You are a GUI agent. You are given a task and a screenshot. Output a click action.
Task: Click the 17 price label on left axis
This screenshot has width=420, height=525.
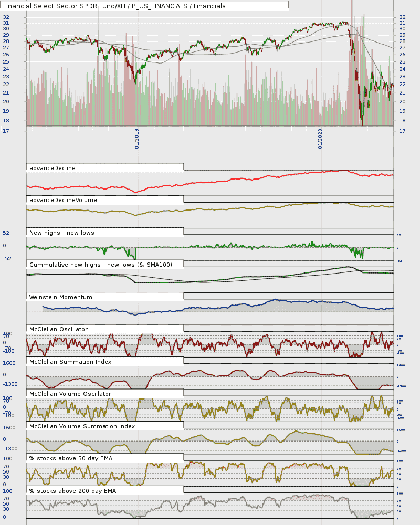point(6,131)
